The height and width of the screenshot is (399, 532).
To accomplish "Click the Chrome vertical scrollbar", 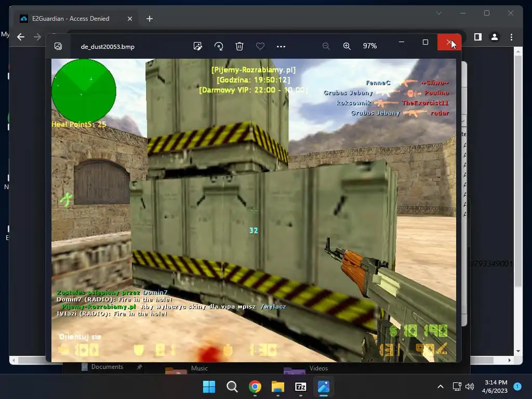I will pyautogui.click(x=518, y=171).
